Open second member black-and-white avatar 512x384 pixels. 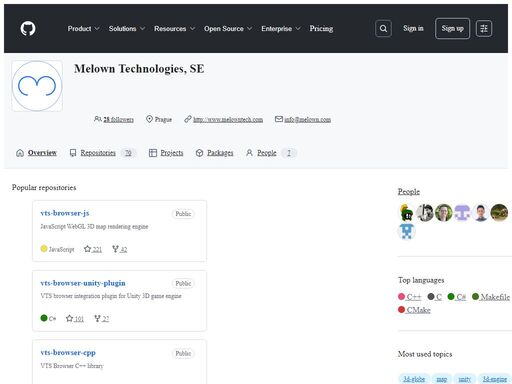coord(425,212)
